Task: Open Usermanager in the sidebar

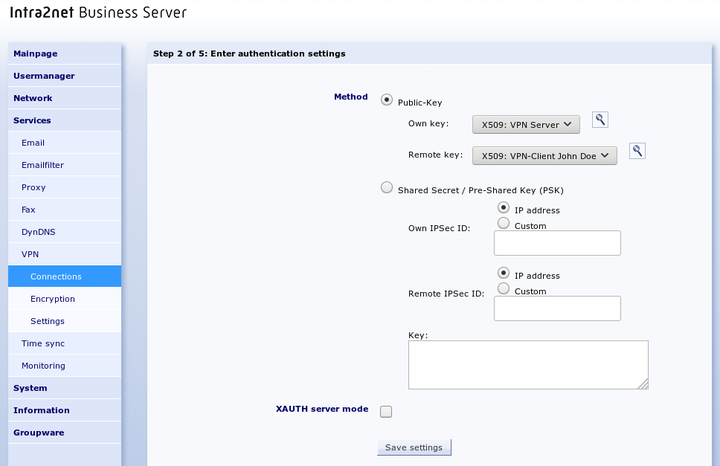Action: (65, 76)
